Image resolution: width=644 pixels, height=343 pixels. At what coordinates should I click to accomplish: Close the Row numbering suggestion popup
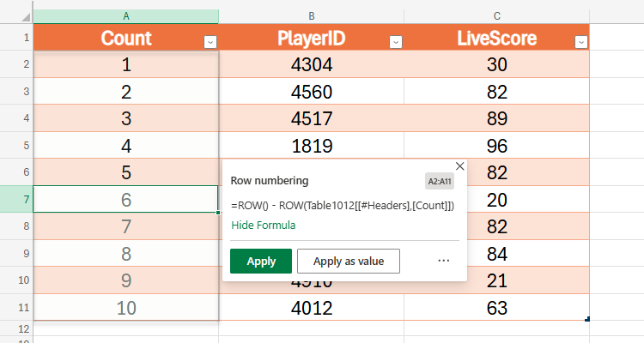pyautogui.click(x=459, y=166)
